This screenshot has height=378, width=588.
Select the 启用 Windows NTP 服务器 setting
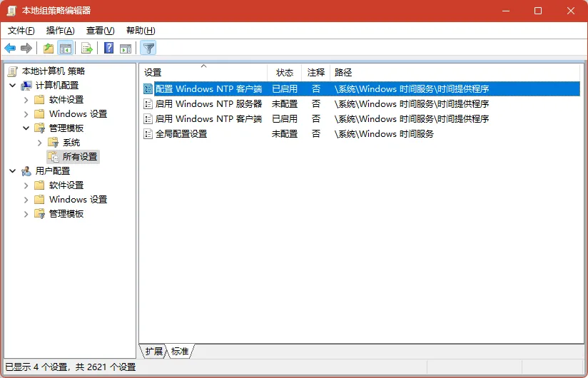[208, 104]
